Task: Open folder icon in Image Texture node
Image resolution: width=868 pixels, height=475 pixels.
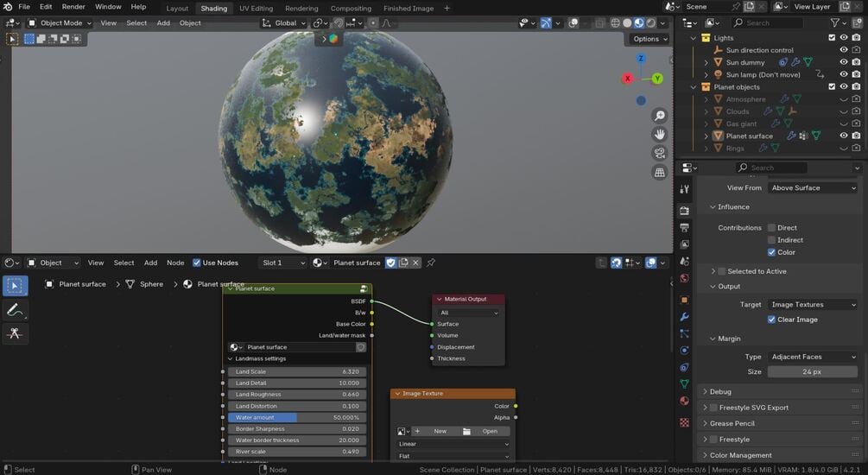Action: tap(466, 431)
